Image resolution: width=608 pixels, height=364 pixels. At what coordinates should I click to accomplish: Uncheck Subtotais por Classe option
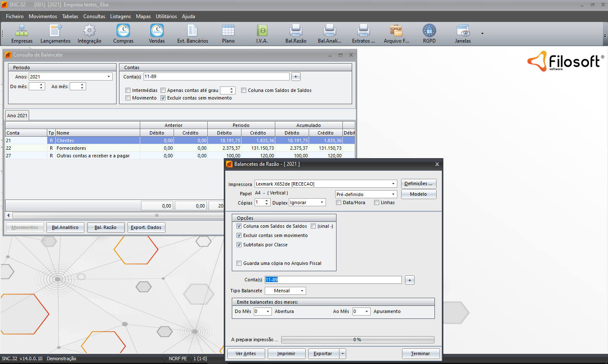239,245
